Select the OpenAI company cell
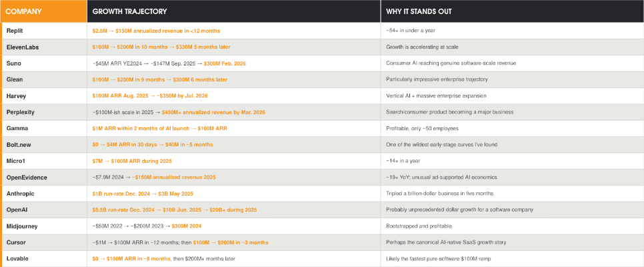 43,210
